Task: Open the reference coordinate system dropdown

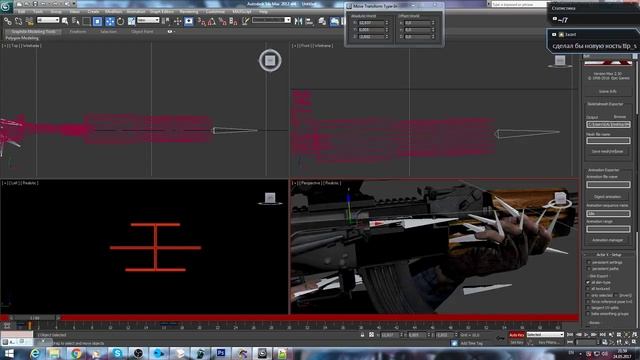Action: point(148,20)
